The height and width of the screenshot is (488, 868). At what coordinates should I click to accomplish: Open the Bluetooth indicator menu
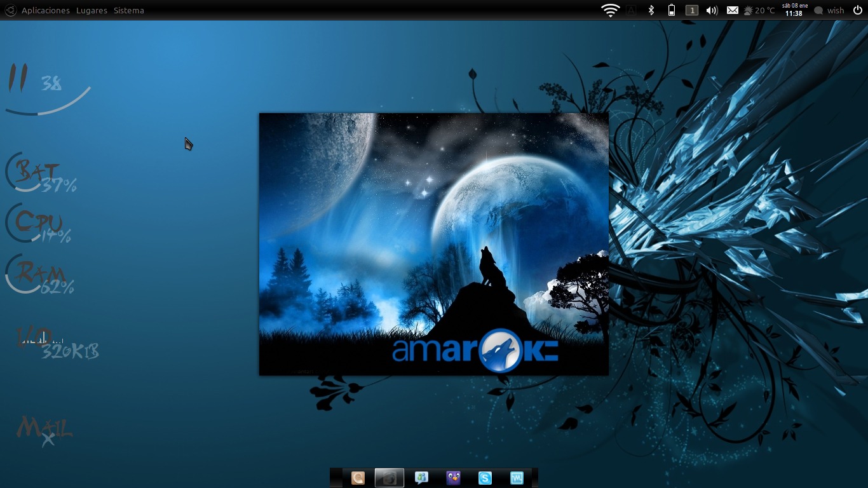coord(651,10)
